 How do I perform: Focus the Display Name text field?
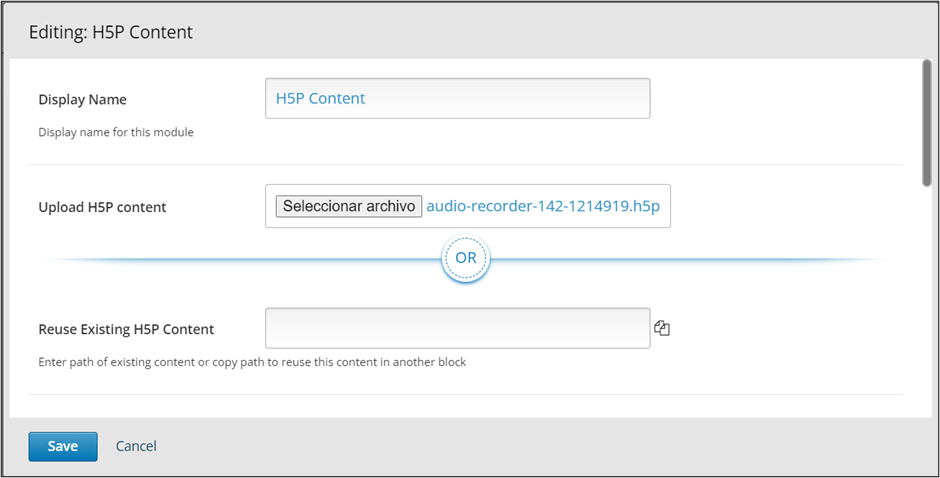(457, 99)
